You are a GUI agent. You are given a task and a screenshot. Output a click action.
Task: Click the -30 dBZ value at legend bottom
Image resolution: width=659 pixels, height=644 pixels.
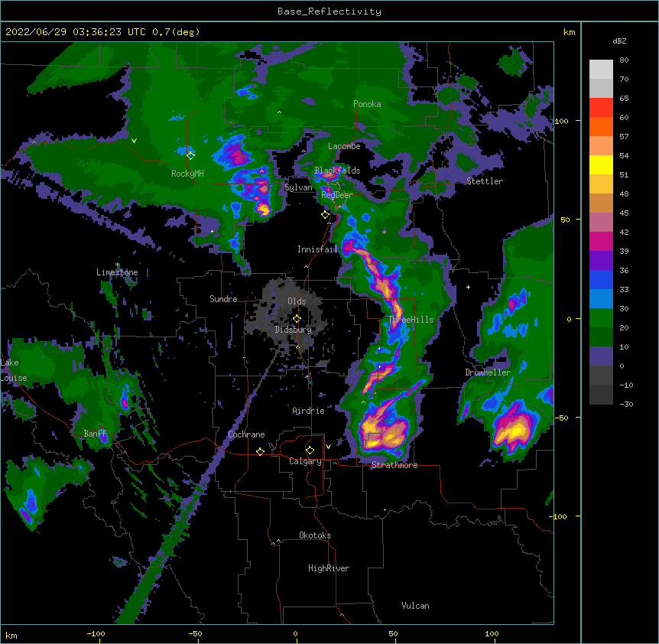(x=626, y=404)
